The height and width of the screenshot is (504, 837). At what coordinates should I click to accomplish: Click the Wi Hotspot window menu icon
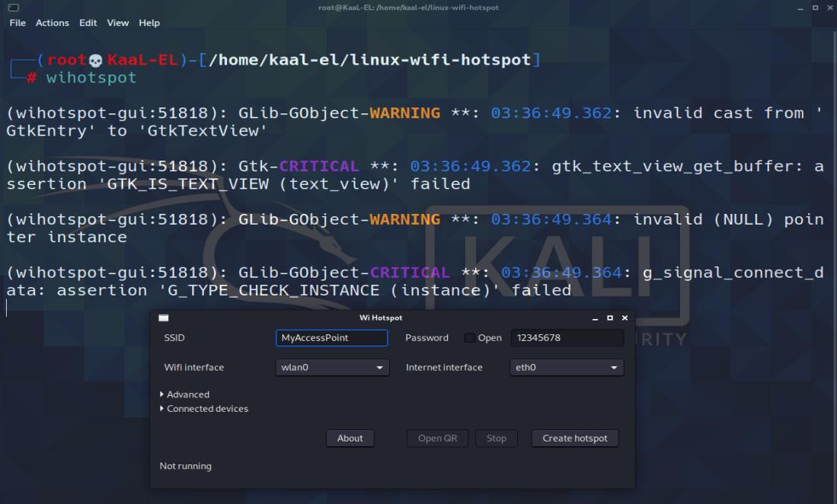pos(163,317)
